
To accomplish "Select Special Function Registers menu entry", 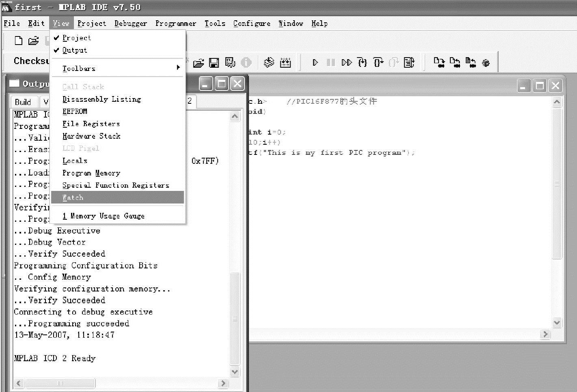I will click(x=118, y=185).
